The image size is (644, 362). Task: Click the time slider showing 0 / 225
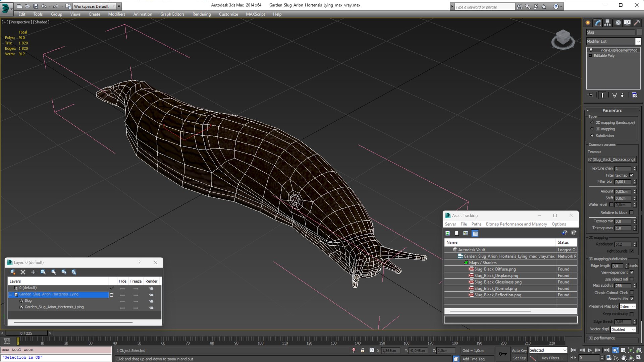point(26,333)
